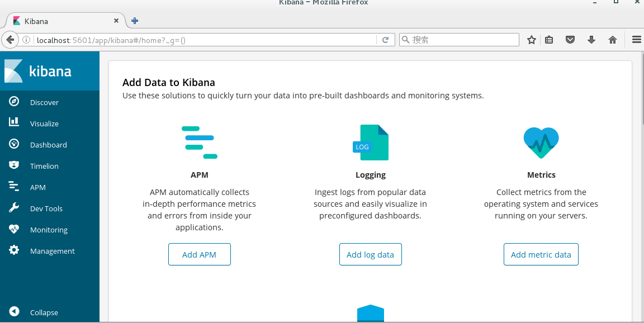Close the Kibana tab
The height and width of the screenshot is (323, 644).
tap(116, 21)
